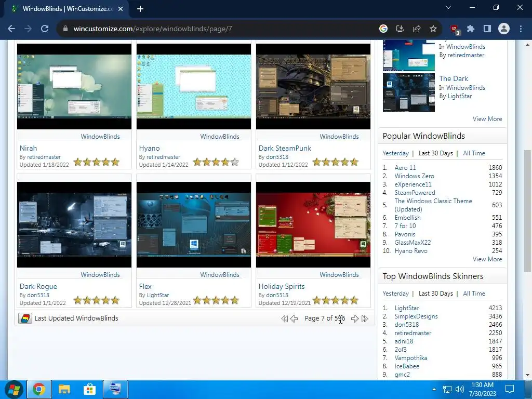Open Vampothika skinner profile

pyautogui.click(x=411, y=358)
